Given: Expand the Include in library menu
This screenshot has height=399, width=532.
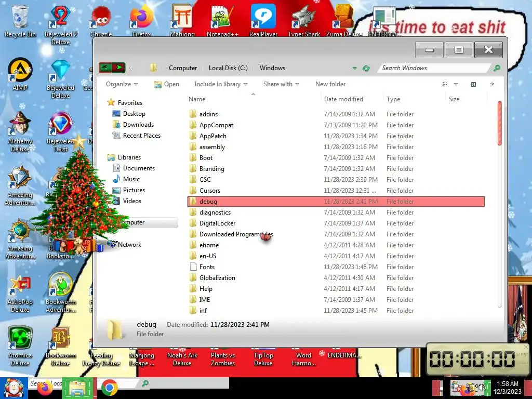Looking at the screenshot, I should (221, 84).
